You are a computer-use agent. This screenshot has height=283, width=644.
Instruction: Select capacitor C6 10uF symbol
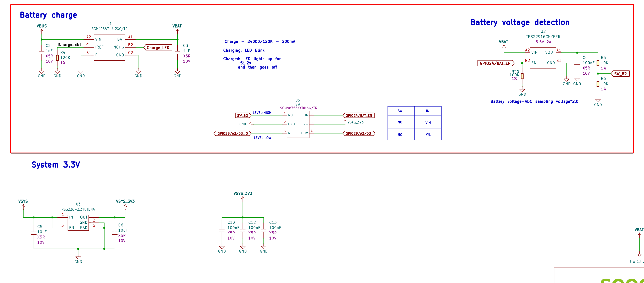coord(115,233)
